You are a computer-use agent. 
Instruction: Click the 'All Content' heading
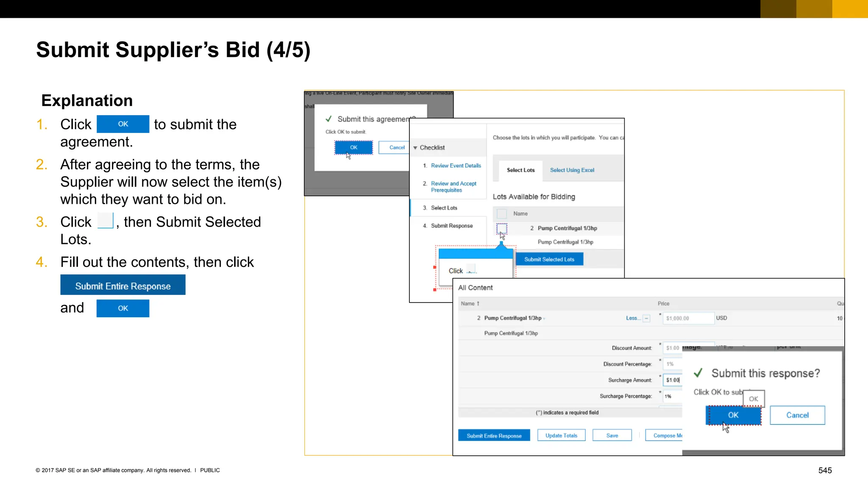[x=475, y=288]
